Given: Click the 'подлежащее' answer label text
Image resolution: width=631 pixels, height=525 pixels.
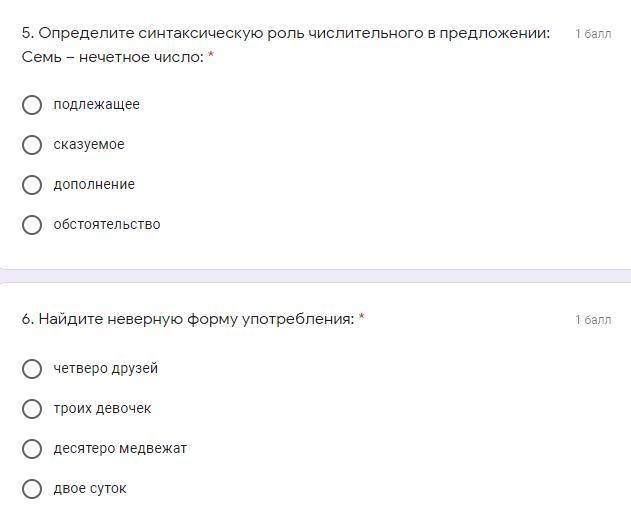Looking at the screenshot, I should pos(96,105).
